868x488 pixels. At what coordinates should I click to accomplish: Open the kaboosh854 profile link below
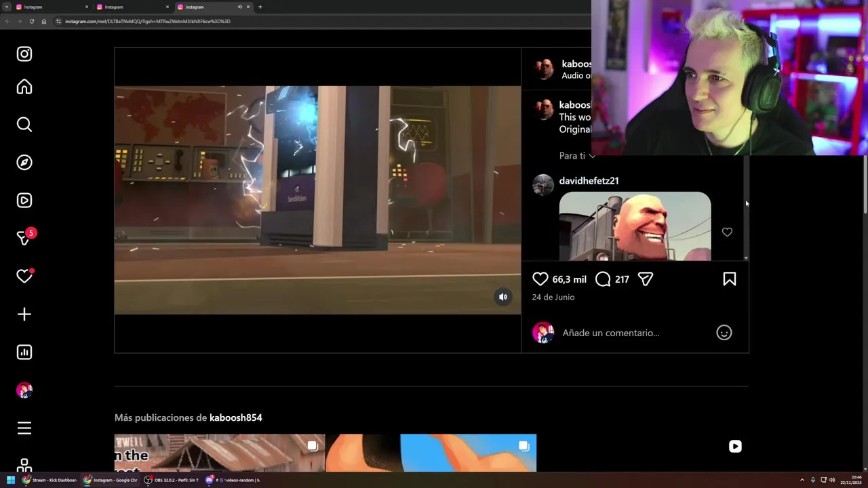(236, 418)
